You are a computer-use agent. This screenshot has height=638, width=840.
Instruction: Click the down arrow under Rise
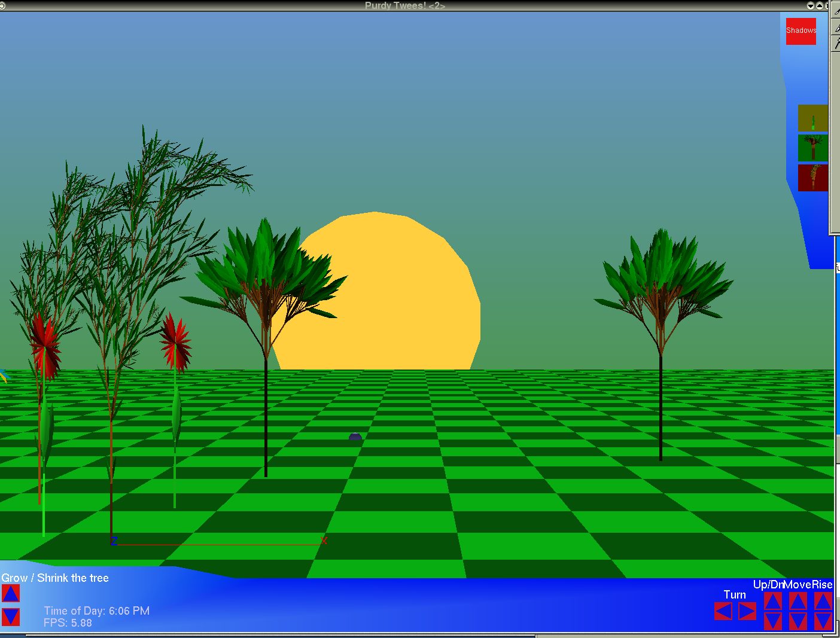pos(823,621)
